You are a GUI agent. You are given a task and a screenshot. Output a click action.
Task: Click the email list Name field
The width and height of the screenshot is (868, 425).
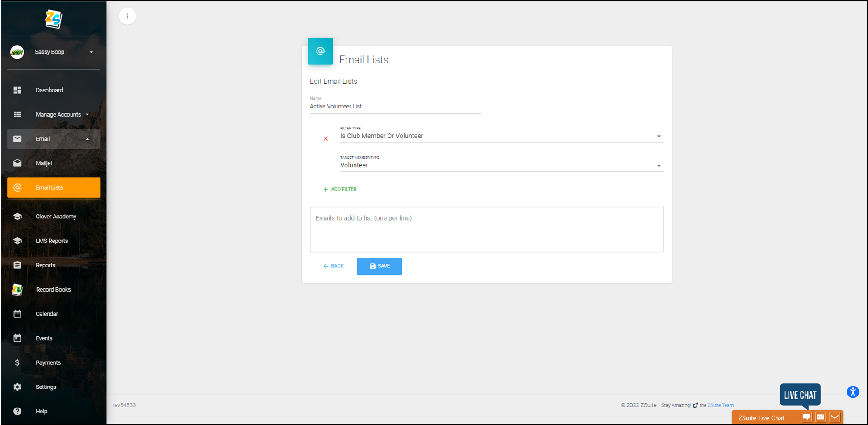(x=395, y=107)
